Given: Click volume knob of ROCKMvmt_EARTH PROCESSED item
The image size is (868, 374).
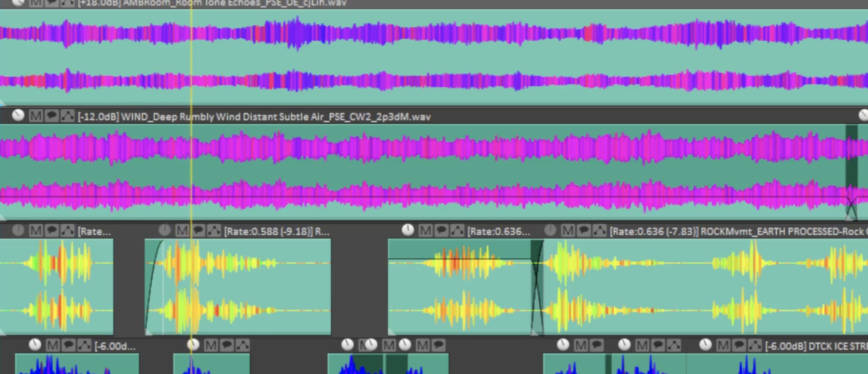Looking at the screenshot, I should click(550, 230).
